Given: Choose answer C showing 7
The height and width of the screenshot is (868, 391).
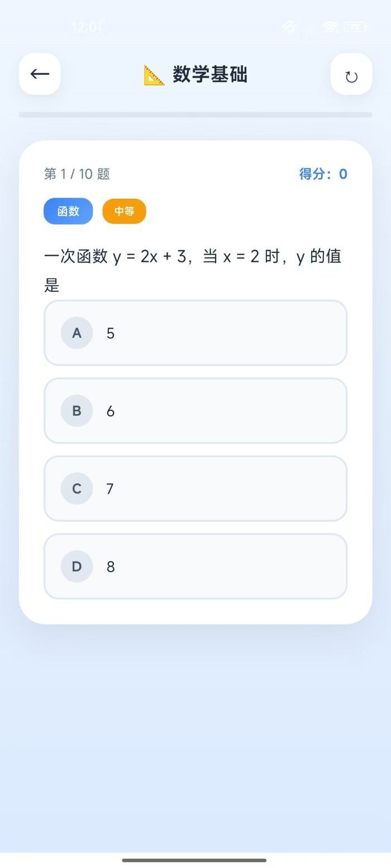Looking at the screenshot, I should point(195,488).
